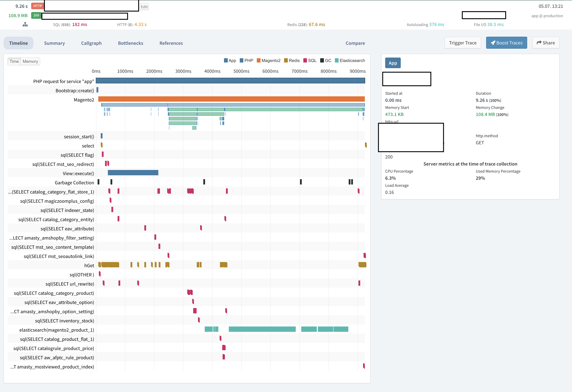Switch to the Callgraph tab
This screenshot has width=572, height=392.
[x=91, y=43]
